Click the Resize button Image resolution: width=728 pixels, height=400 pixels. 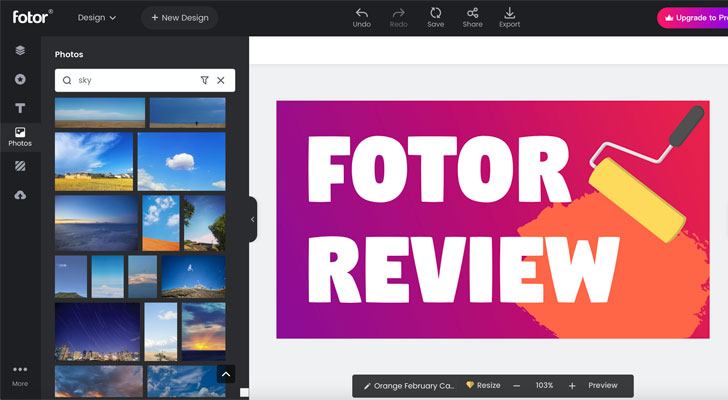(483, 386)
